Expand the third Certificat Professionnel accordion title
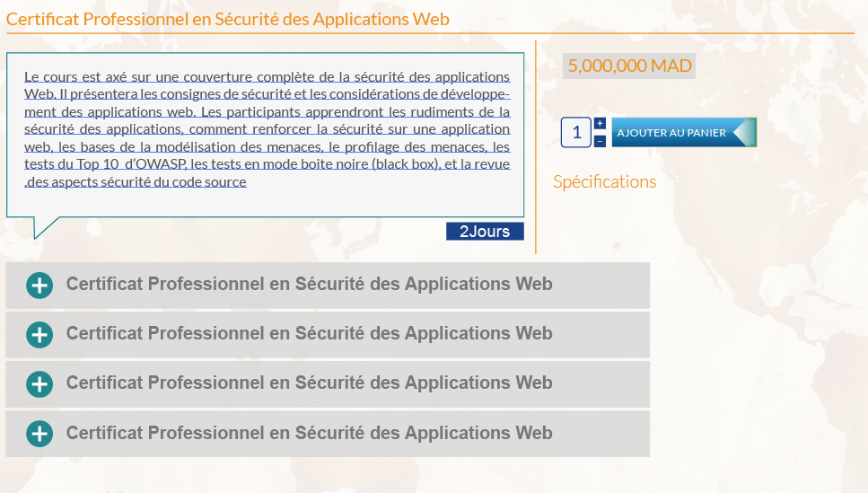The height and width of the screenshot is (493, 868). click(309, 383)
